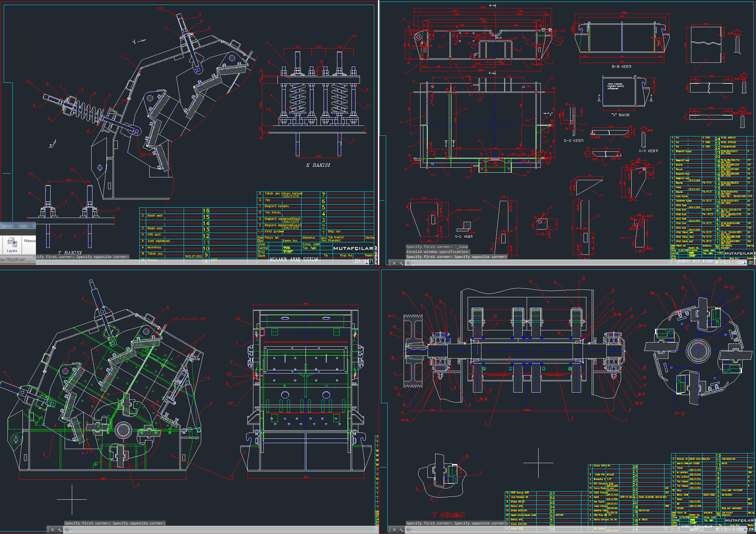Close the command line in bottom-left drawing pane
The image size is (756, 534).
52,530
